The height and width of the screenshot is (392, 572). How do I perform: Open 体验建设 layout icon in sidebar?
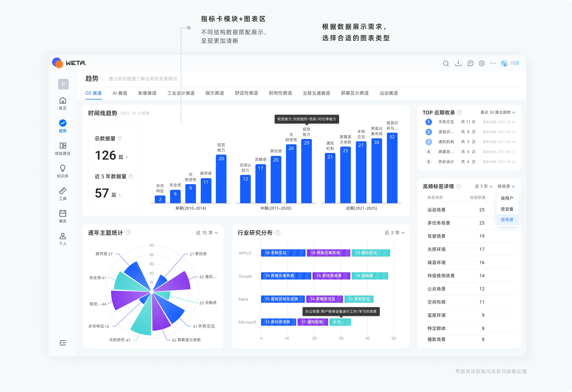tap(63, 146)
